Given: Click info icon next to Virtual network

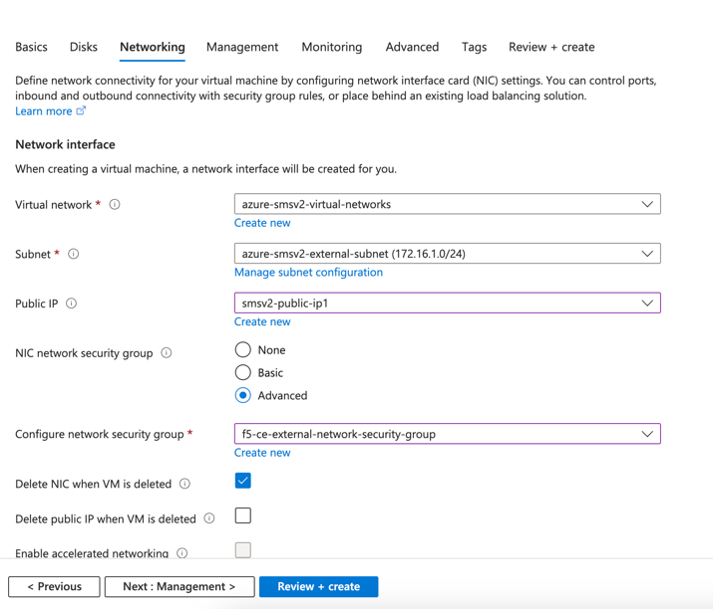Looking at the screenshot, I should pyautogui.click(x=114, y=205).
